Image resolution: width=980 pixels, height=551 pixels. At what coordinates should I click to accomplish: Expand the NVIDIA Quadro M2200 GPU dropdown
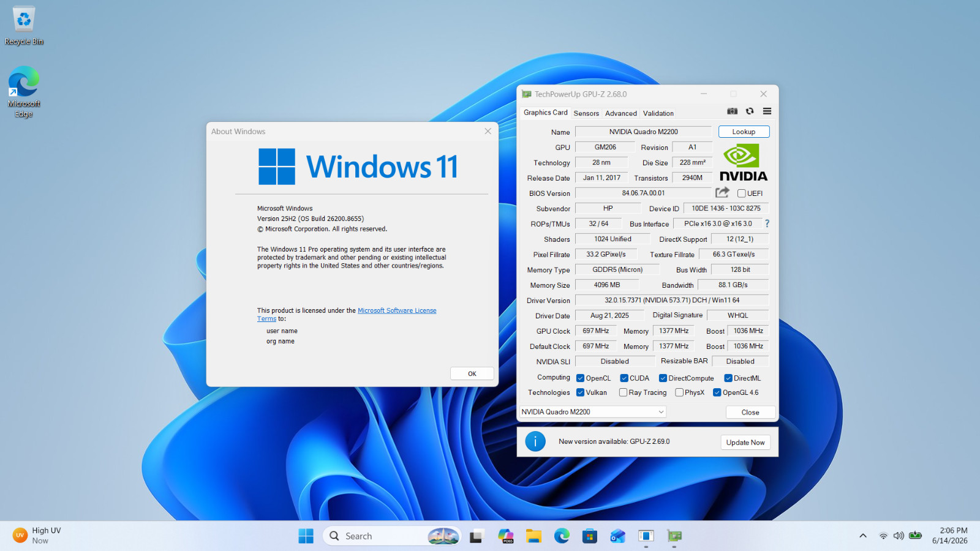click(593, 412)
